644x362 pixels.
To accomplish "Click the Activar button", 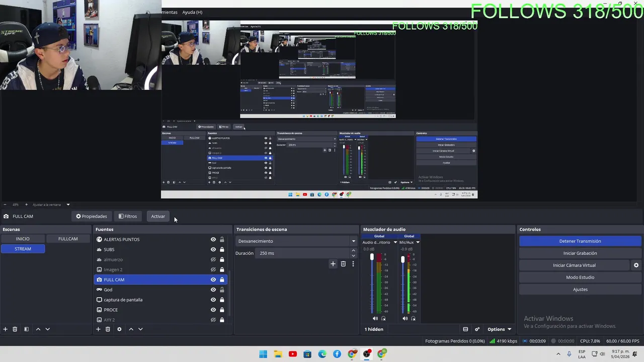I will [158, 216].
